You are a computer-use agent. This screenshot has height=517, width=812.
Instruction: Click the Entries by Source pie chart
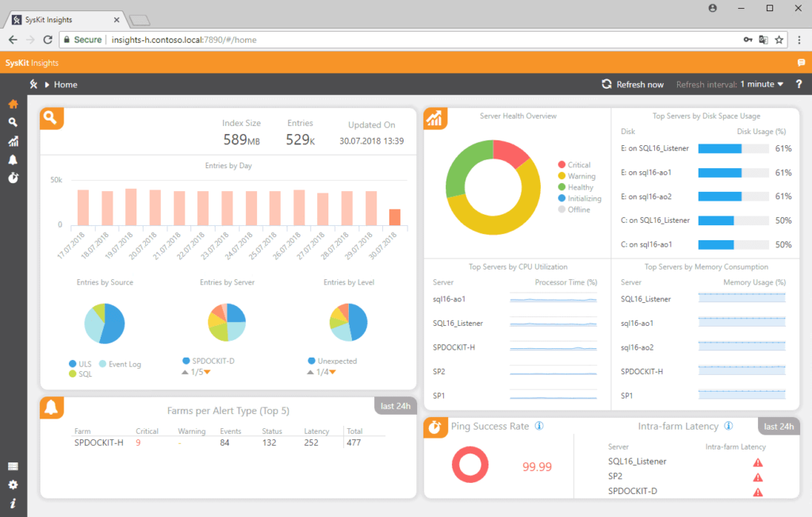(105, 324)
